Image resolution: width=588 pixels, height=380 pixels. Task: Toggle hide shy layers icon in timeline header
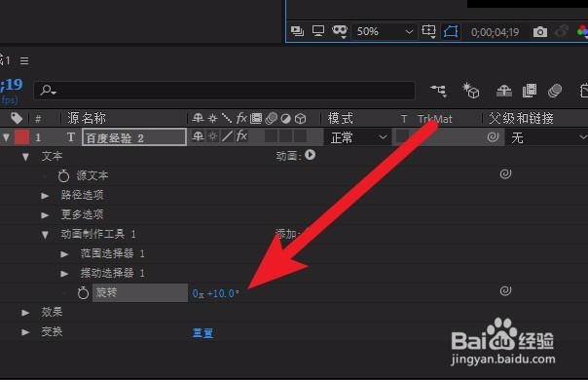point(503,91)
